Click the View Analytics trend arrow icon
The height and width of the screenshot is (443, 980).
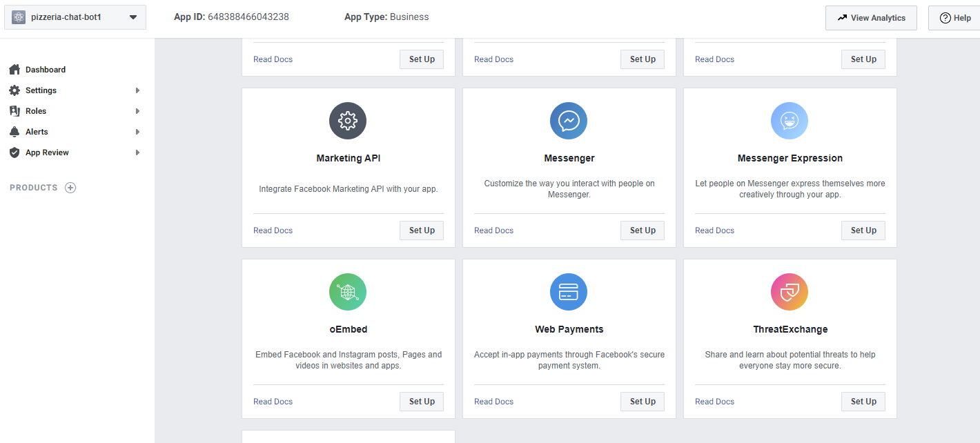tap(842, 18)
